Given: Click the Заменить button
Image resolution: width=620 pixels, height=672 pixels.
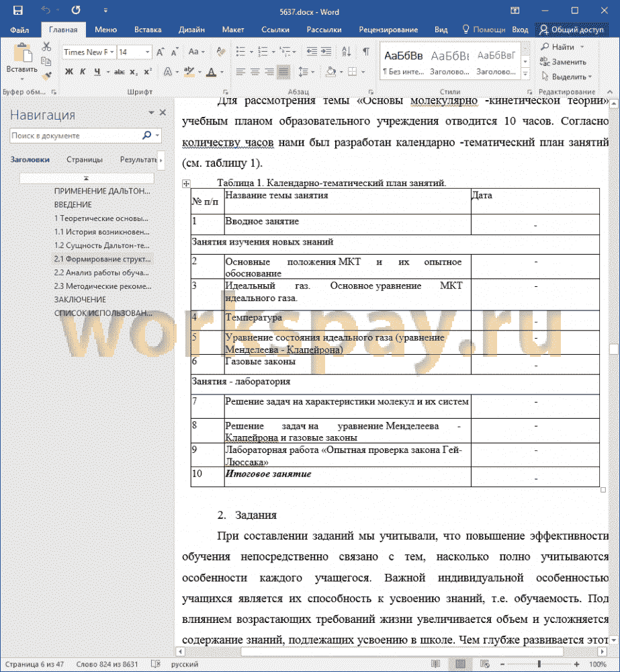Looking at the screenshot, I should pos(563,62).
